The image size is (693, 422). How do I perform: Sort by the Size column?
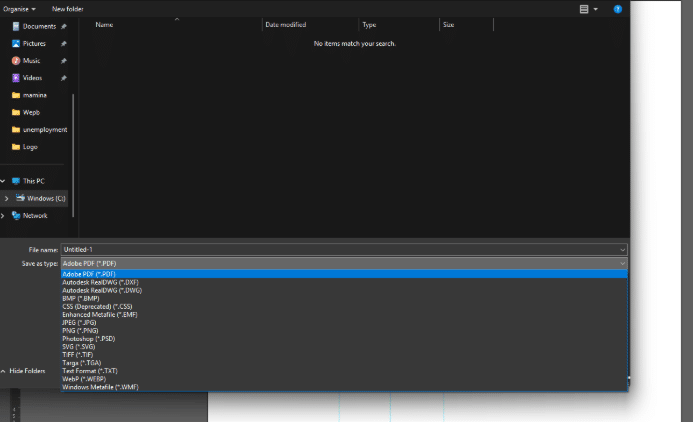click(x=449, y=25)
